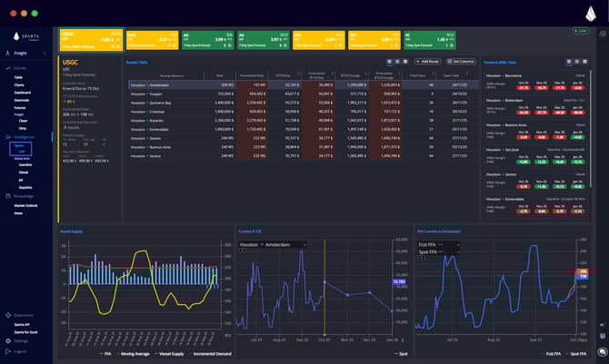Image resolution: width=609 pixels, height=364 pixels.
Task: Click the Curves section icon
Action: tap(7, 68)
